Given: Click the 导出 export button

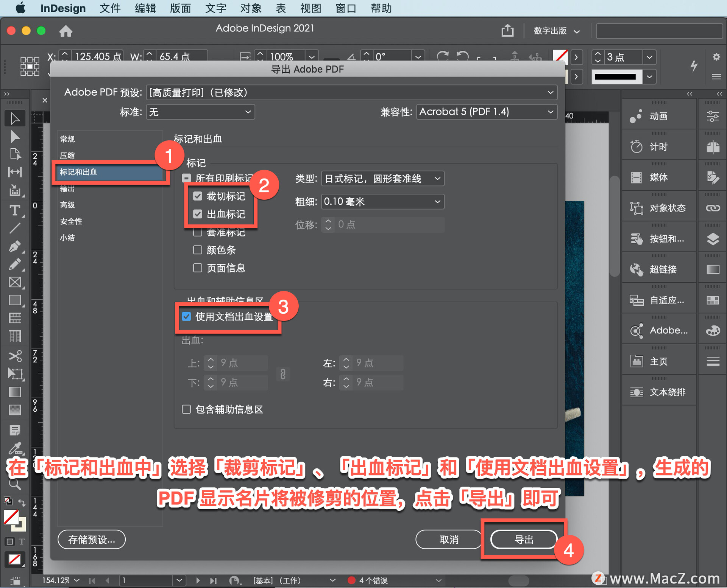Looking at the screenshot, I should click(x=524, y=539).
